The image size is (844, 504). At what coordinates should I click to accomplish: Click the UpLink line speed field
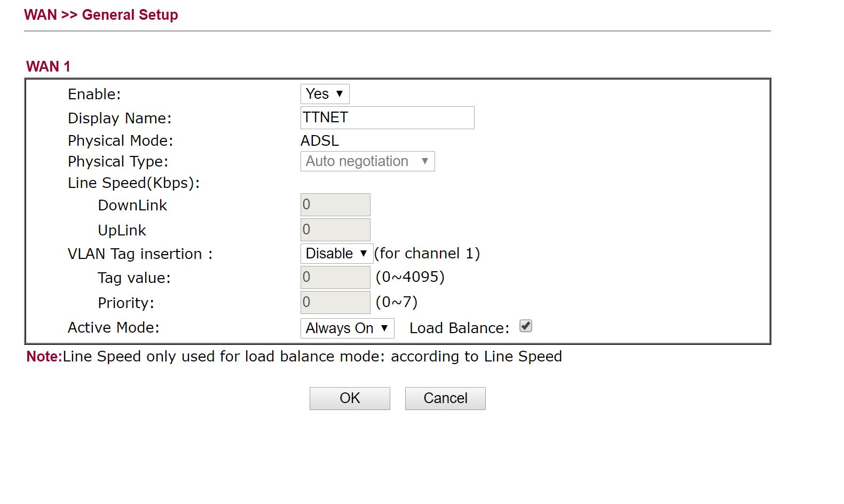[335, 230]
